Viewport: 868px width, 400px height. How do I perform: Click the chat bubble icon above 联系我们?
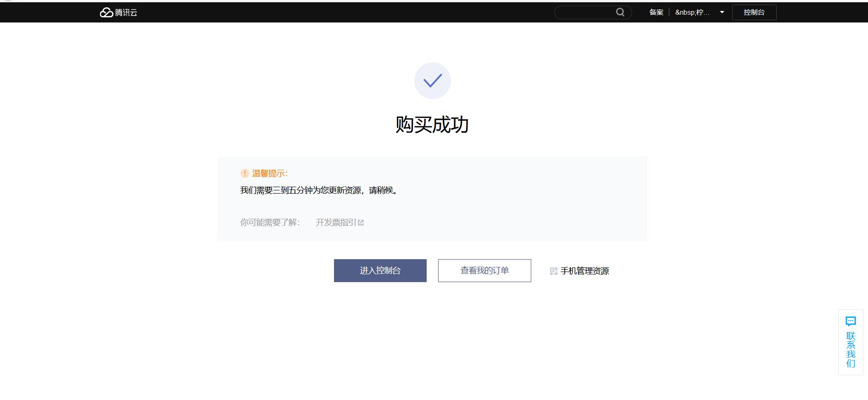pyautogui.click(x=851, y=321)
